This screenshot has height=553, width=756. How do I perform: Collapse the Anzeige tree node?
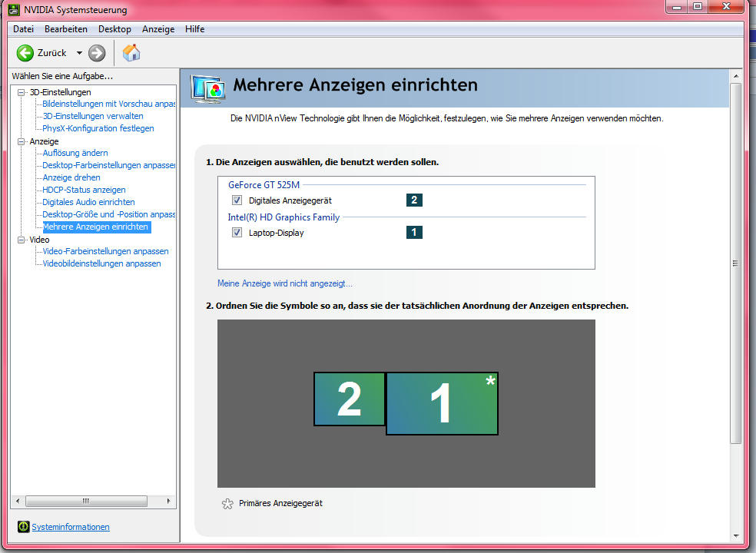(x=22, y=141)
